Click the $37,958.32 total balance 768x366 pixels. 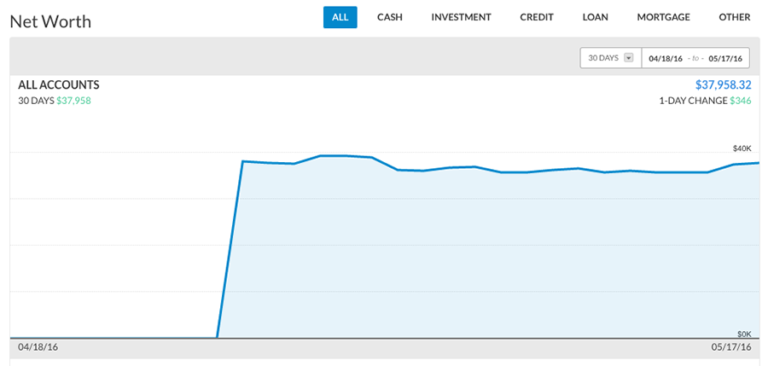(x=723, y=85)
